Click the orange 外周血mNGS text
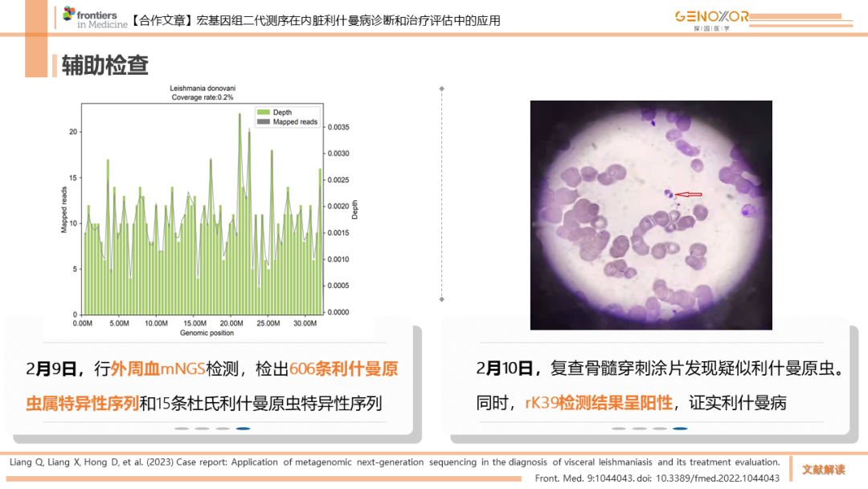Viewport: 868px width, 489px height. (158, 369)
